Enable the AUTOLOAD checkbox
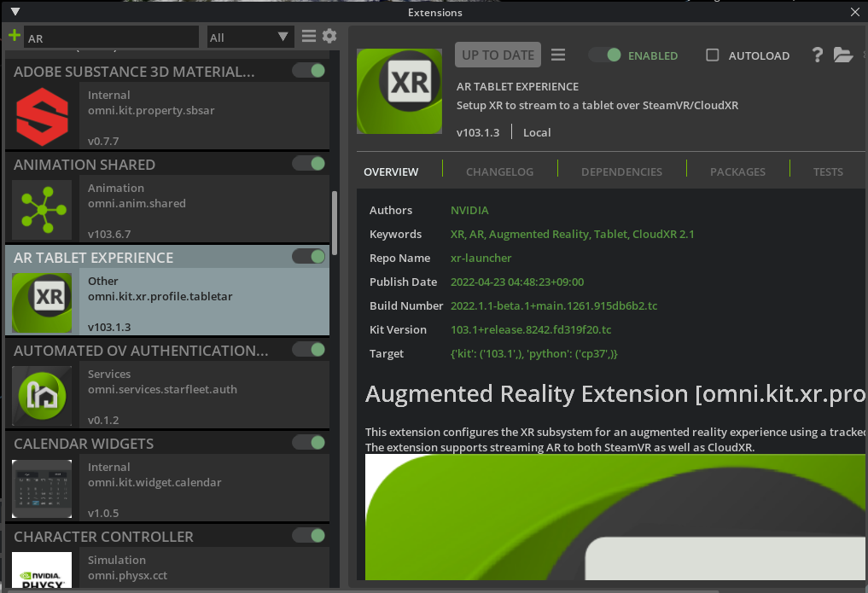 713,55
